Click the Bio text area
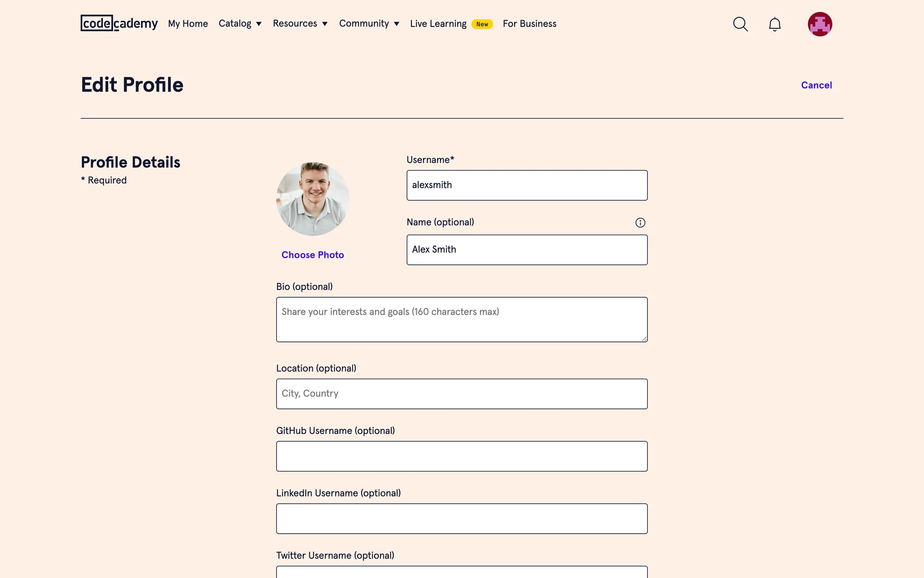 click(462, 320)
